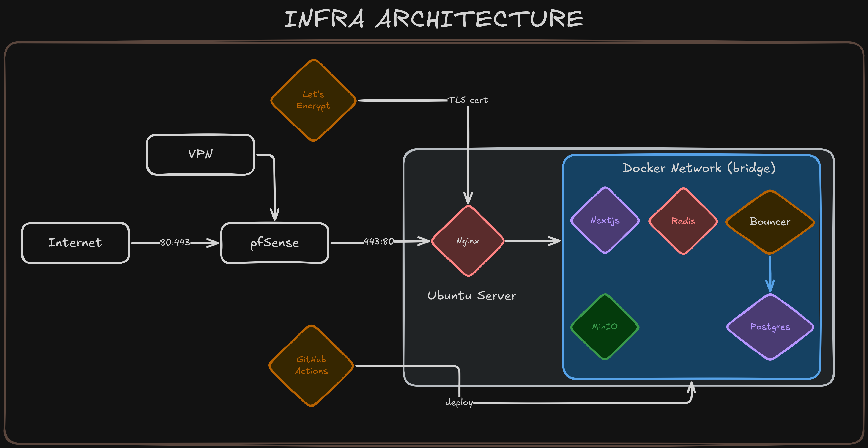
Task: Click the Postgres diamond shape
Action: tap(770, 326)
